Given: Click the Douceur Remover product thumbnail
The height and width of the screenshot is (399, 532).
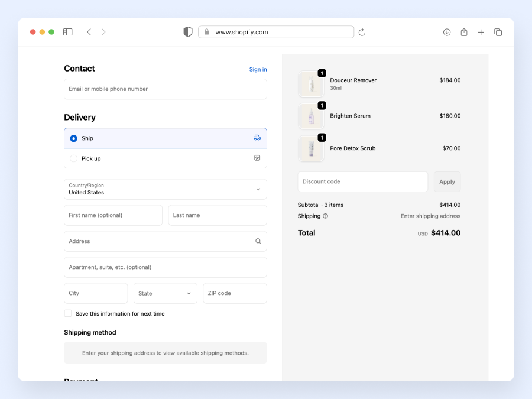Looking at the screenshot, I should [x=312, y=84].
